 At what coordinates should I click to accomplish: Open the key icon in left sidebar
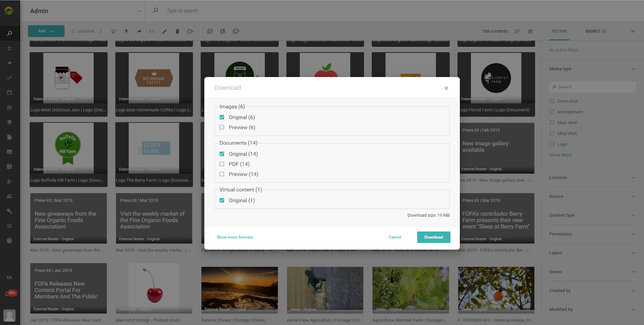pos(9,211)
